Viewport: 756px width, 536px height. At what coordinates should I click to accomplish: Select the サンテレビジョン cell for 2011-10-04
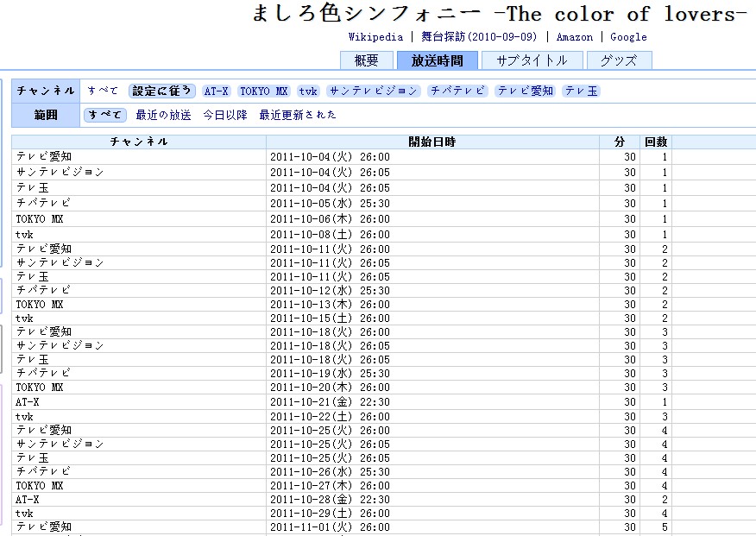pyautogui.click(x=139, y=172)
